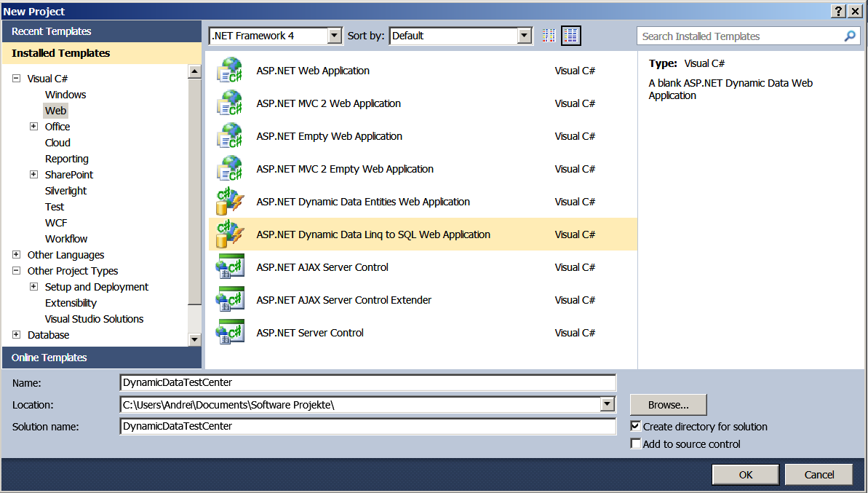Select the ASP.NET Dynamic Data Entities icon
This screenshot has width=868, height=493.
[230, 201]
